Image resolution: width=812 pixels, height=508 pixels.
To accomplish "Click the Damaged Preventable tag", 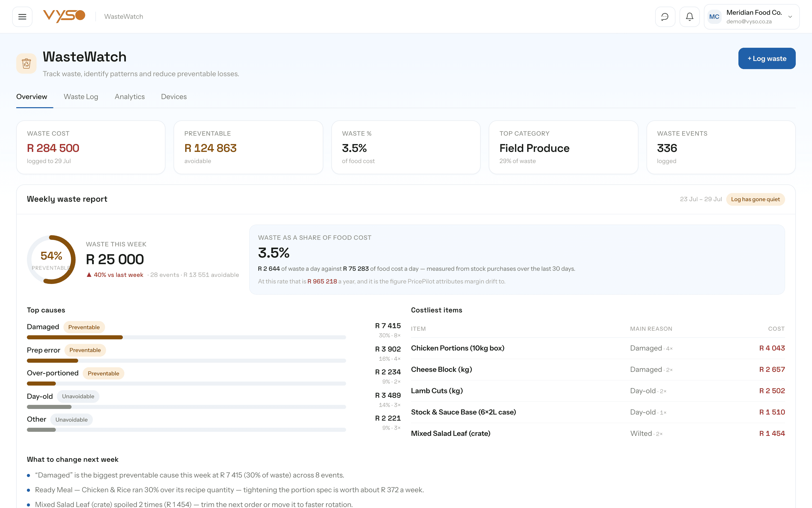I will (84, 327).
